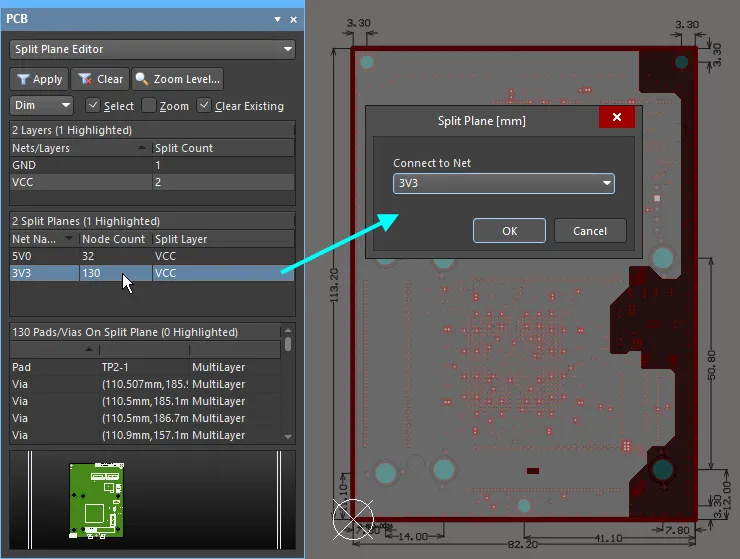Click the Apply filter button
Screen dimensions: 740x559
(x=39, y=79)
